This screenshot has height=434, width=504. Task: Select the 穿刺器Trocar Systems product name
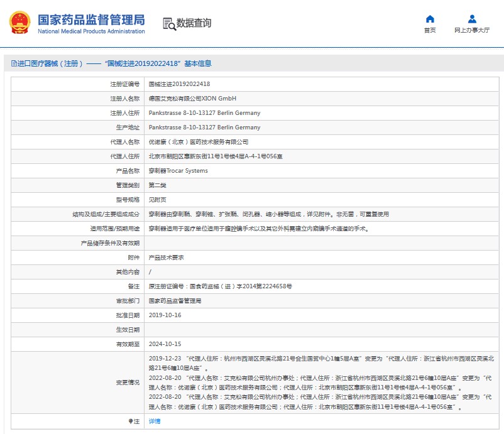[178, 171]
